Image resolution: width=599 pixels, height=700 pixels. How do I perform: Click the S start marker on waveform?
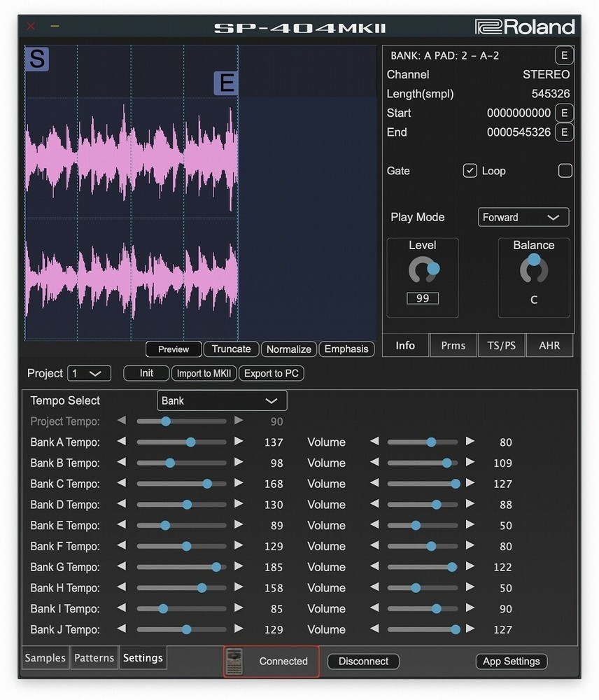click(x=36, y=59)
